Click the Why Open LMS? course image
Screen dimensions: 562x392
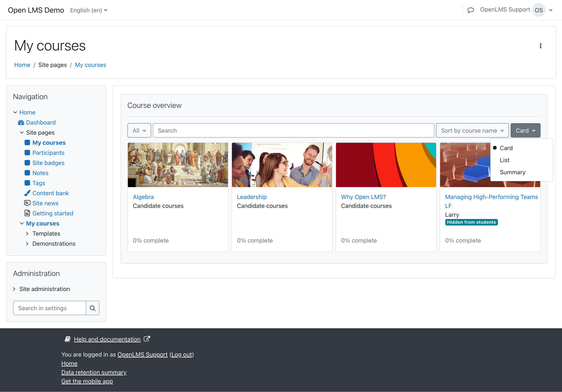click(x=386, y=165)
